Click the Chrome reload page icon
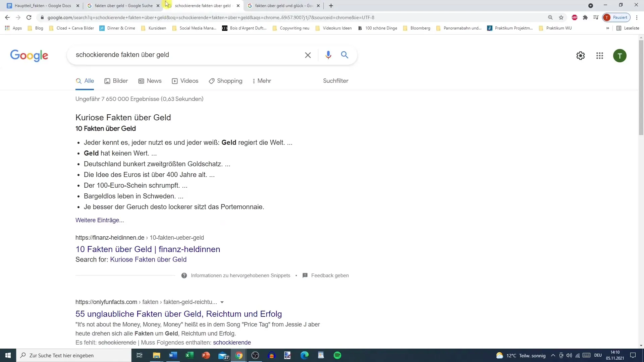 pos(29,17)
